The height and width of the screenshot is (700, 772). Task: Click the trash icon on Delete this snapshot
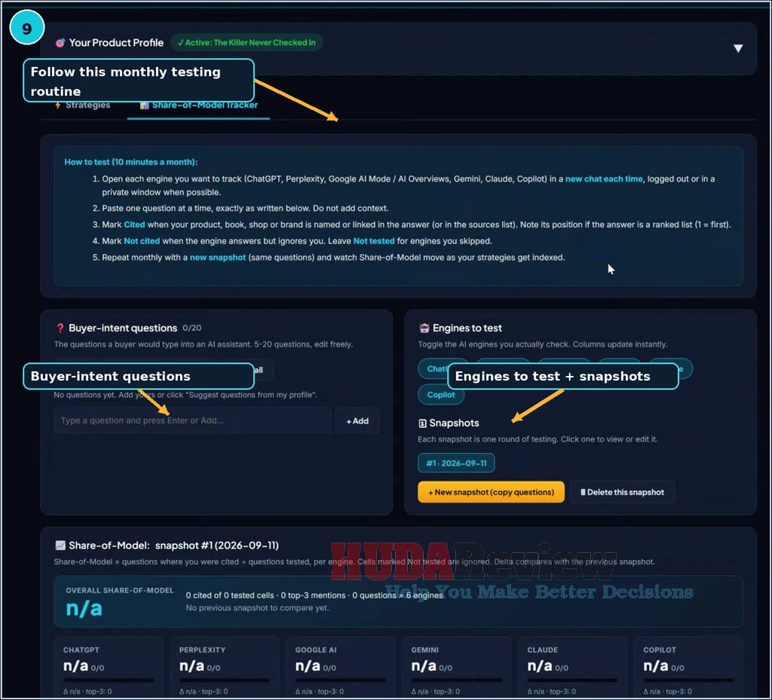(x=583, y=492)
